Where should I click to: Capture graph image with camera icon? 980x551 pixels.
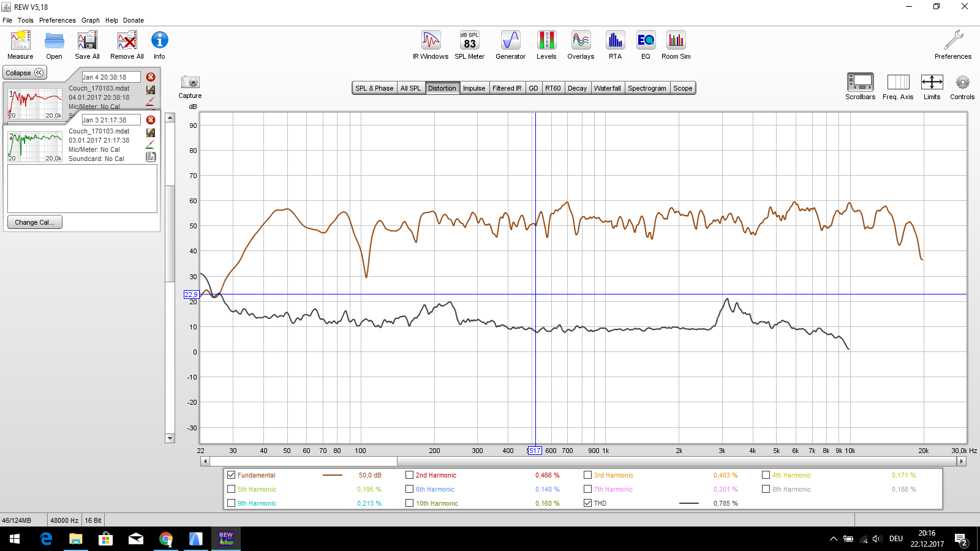[190, 86]
